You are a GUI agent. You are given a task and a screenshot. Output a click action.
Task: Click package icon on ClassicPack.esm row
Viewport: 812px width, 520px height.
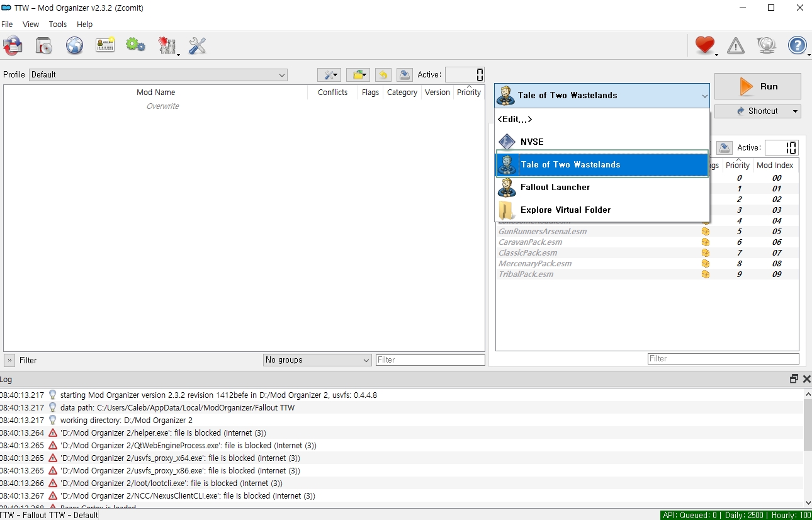tap(705, 253)
